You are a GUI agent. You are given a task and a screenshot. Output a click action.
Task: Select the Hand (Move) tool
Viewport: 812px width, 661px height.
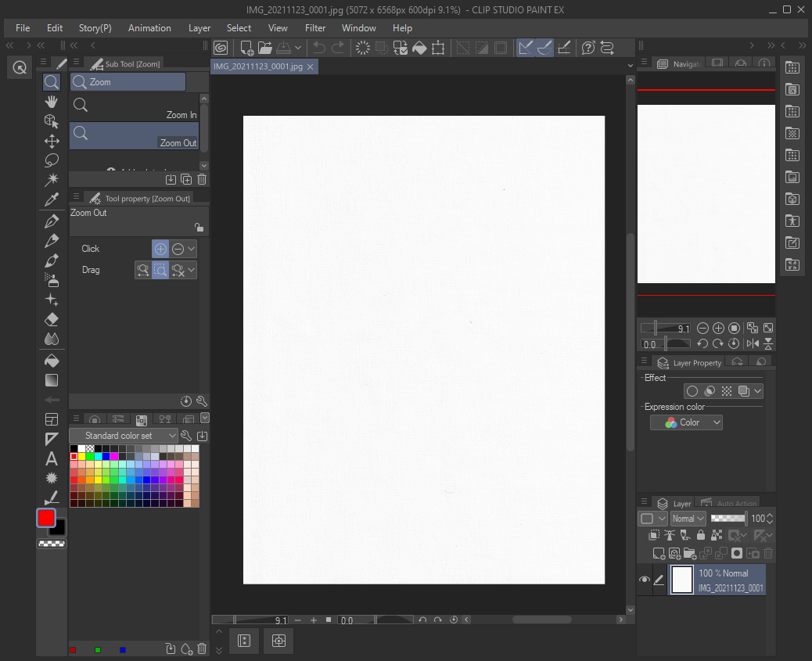point(52,102)
